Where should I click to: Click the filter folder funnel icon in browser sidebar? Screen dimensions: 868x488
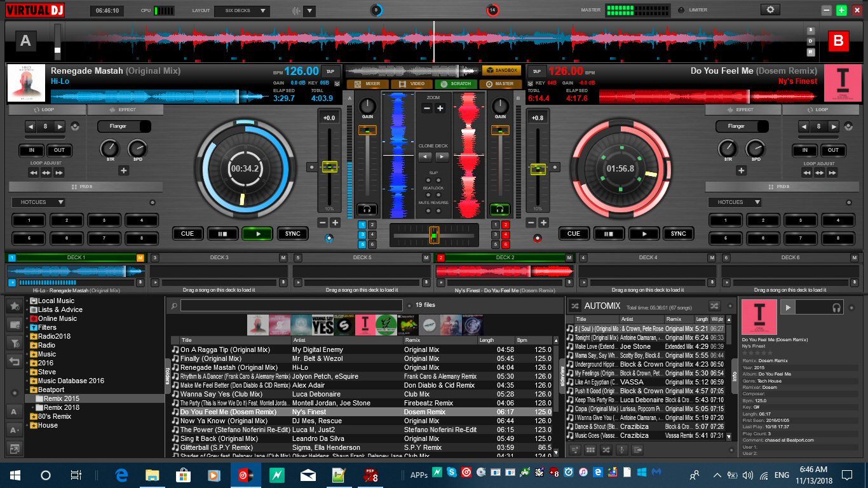point(14,342)
